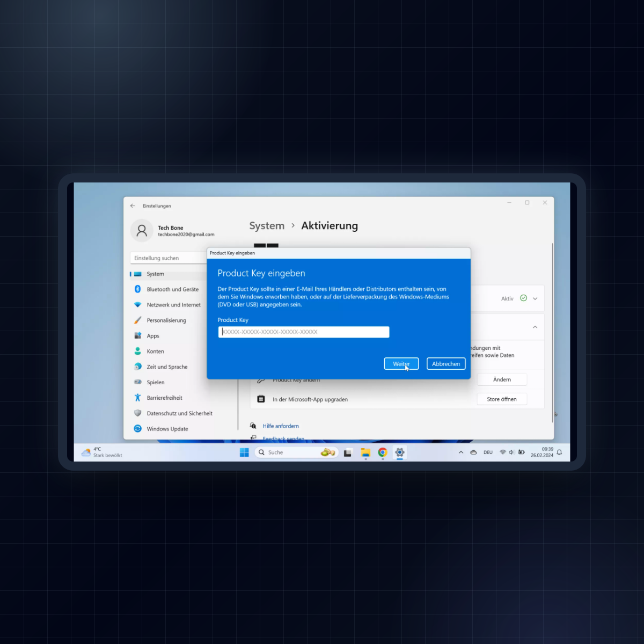Open the OneDrive cloud tray icon

[x=473, y=452]
